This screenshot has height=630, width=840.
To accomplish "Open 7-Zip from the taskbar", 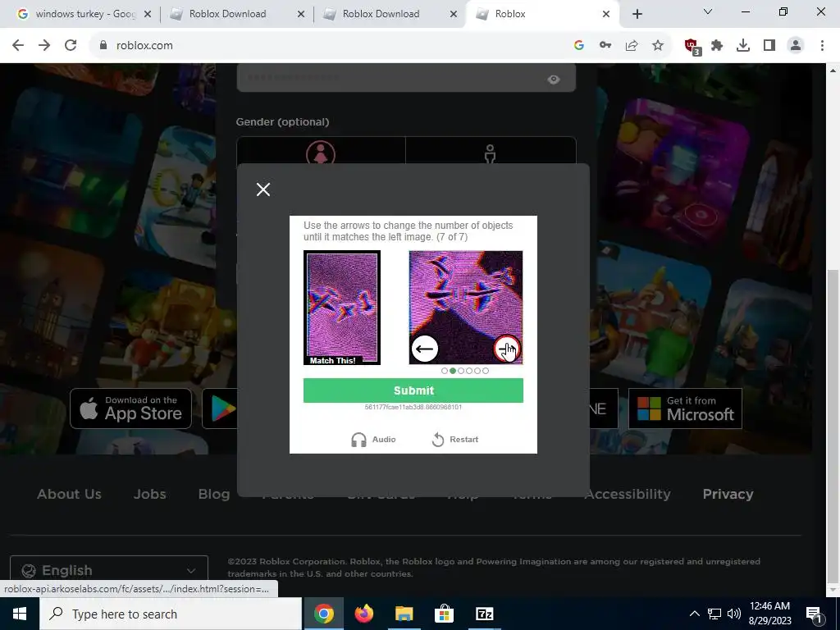I will tap(484, 614).
